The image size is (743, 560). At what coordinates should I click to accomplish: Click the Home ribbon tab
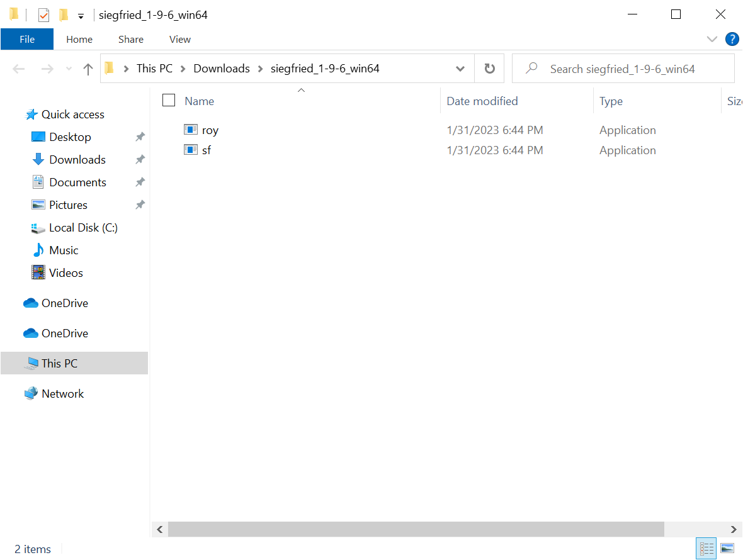click(x=79, y=39)
